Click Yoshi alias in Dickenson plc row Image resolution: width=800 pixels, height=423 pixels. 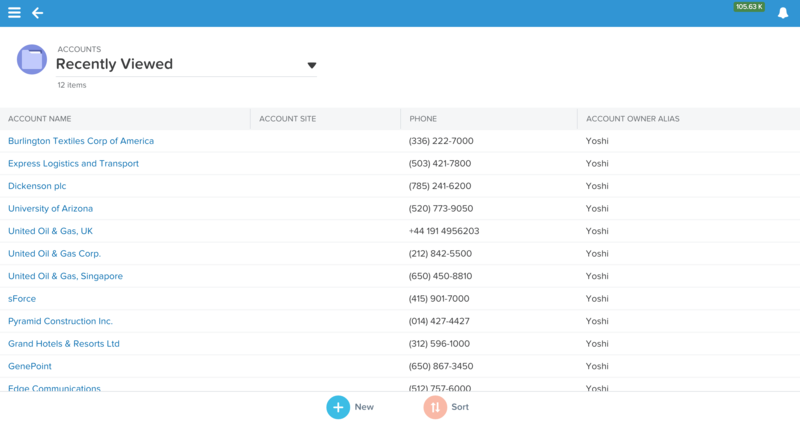(597, 186)
